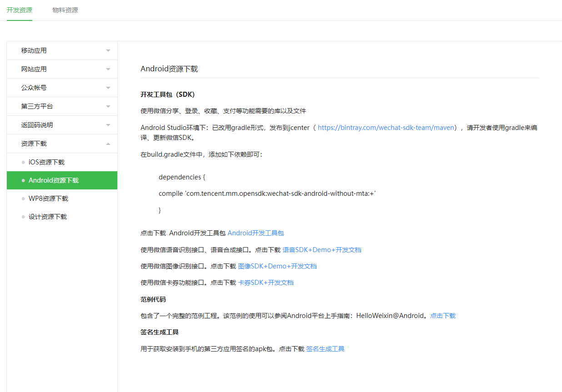Viewport: 562px width, 392px height.
Task: Click the 资源下载 sidebar section label
Action: 34,144
